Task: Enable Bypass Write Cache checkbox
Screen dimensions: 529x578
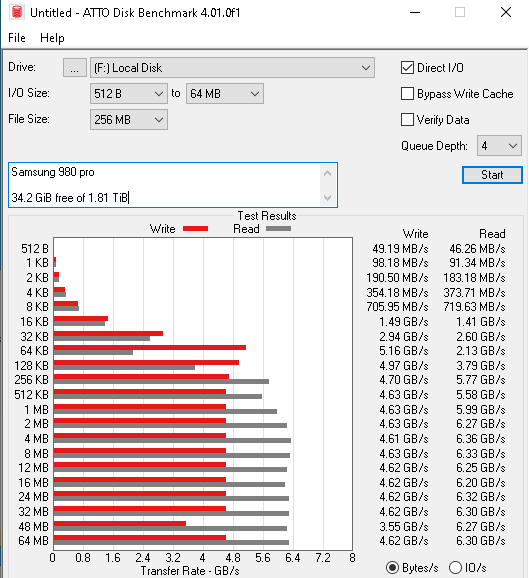Action: point(407,94)
